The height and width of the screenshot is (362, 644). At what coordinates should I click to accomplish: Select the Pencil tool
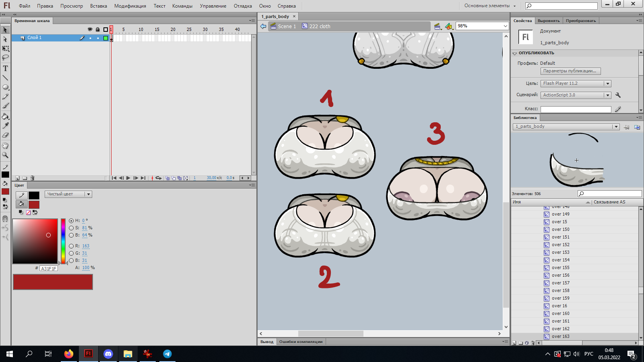tap(5, 97)
